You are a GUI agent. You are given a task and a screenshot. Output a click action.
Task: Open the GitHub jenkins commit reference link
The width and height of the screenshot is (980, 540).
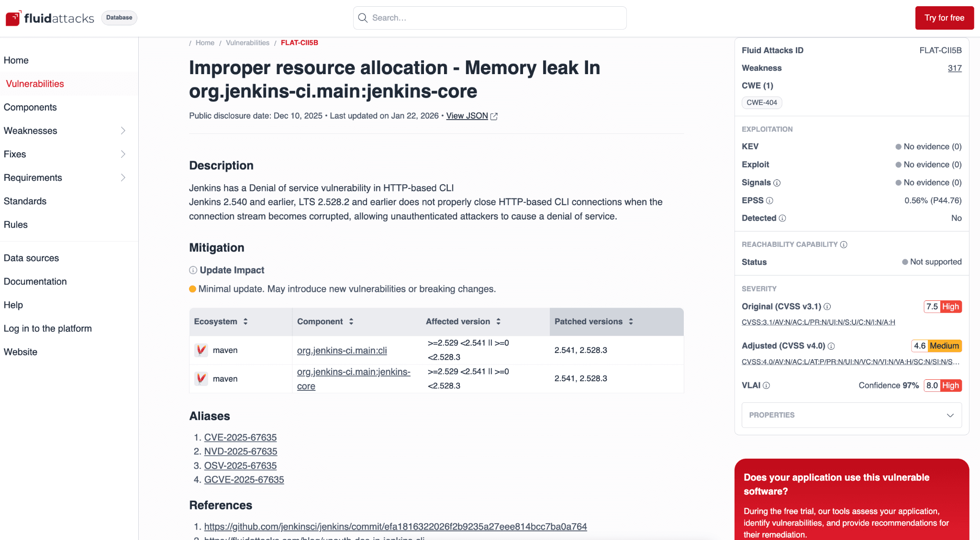[395, 526]
